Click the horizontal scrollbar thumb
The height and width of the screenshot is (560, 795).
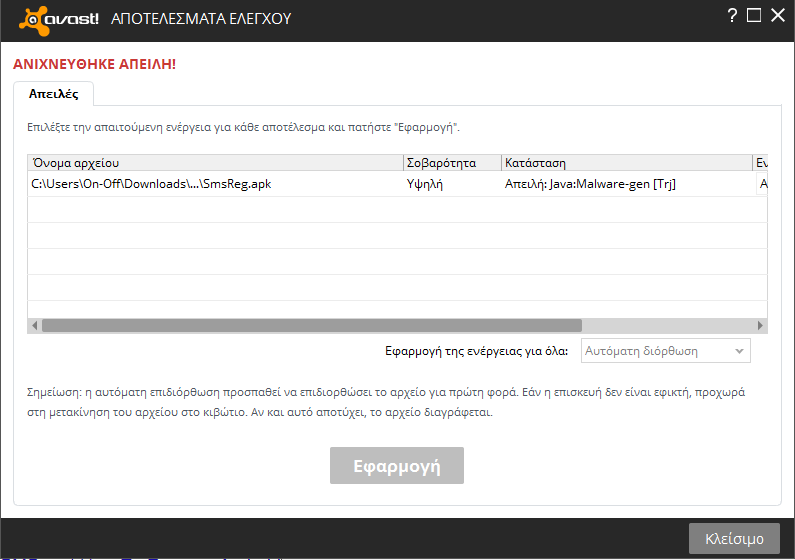(x=310, y=326)
